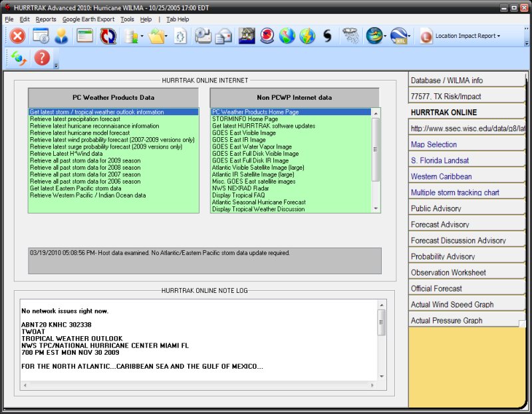Click the house toolbar icon
532x414 pixels.
[x=247, y=36]
